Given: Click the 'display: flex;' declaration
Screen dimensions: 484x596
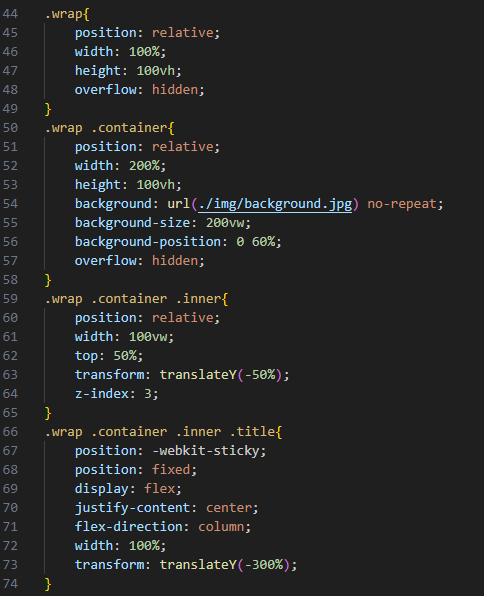Looking at the screenshot, I should pos(128,489).
